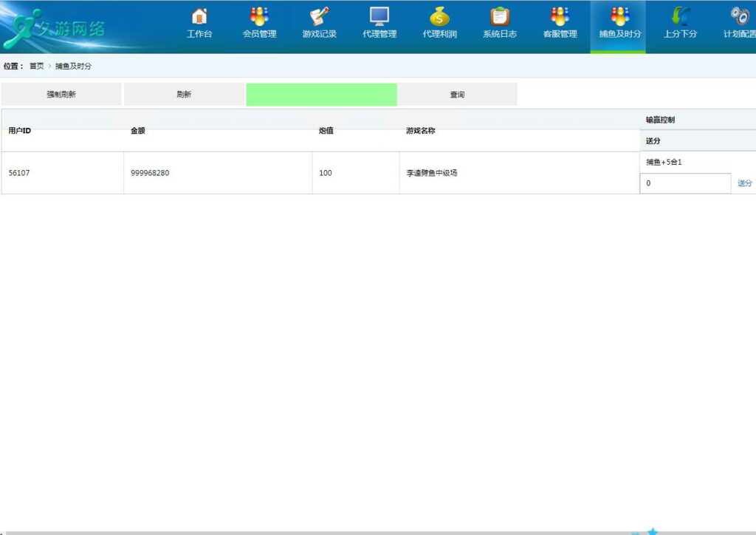
Task: Navigate to 首页 in breadcrumb
Action: coord(36,67)
